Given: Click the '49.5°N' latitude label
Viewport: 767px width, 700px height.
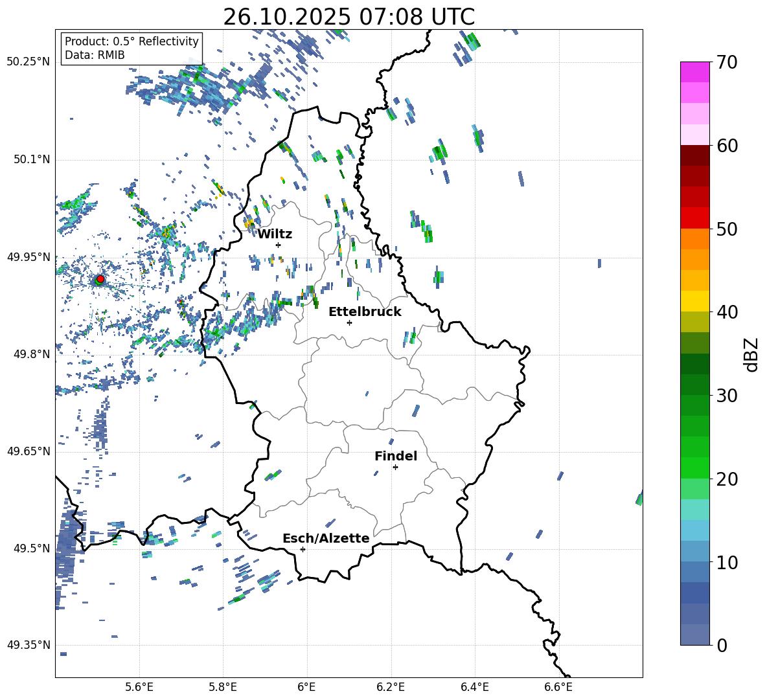Looking at the screenshot, I should [32, 548].
